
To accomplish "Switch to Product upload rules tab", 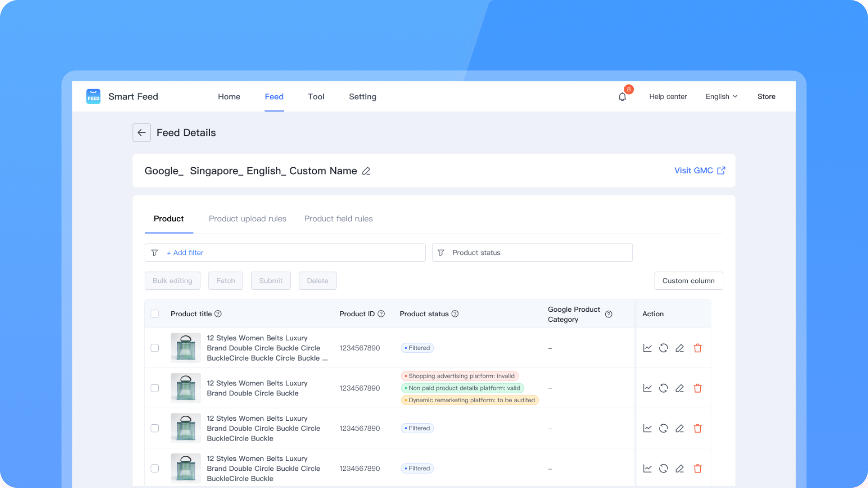I will coord(247,219).
